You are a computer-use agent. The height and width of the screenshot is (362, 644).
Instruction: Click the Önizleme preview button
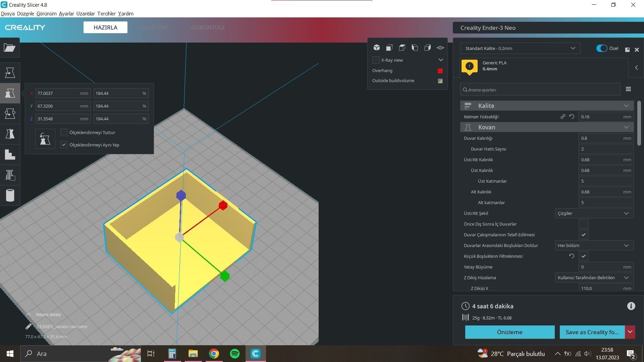click(x=509, y=332)
